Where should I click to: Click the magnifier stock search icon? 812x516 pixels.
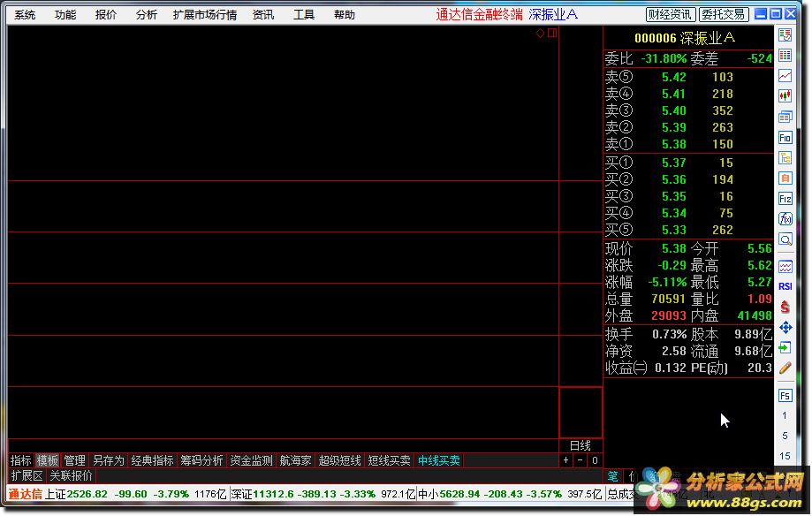point(785,239)
